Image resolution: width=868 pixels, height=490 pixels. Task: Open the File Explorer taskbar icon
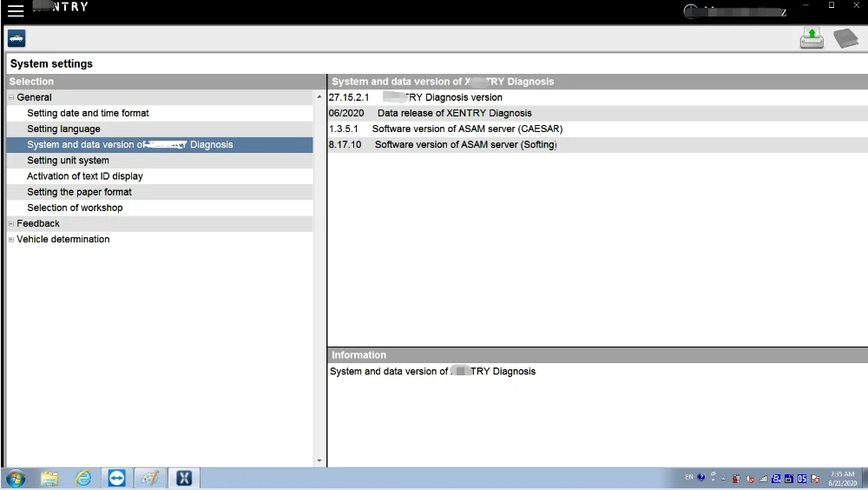[49, 478]
